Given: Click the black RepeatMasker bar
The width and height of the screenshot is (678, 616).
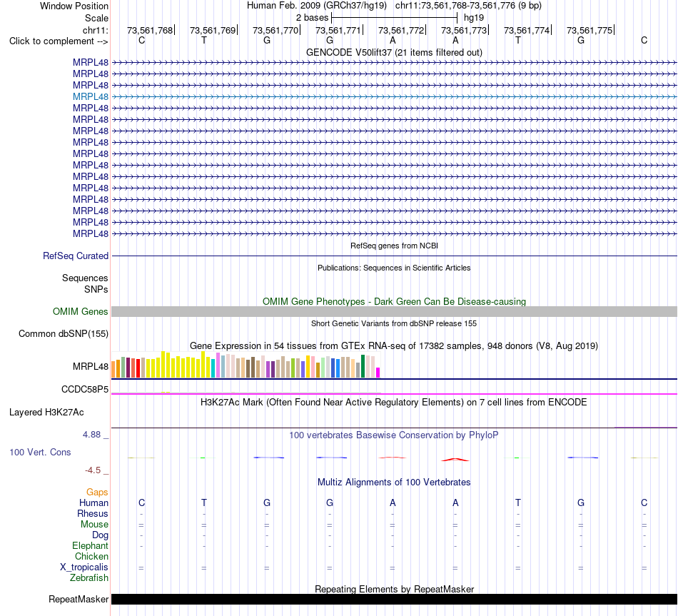Looking at the screenshot, I should click(394, 599).
